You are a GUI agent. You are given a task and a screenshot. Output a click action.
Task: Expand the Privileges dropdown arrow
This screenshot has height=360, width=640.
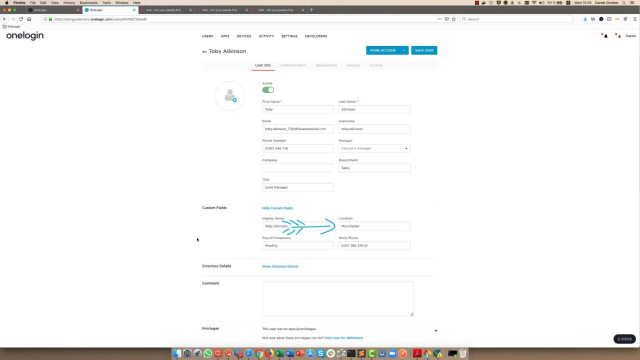[436, 331]
